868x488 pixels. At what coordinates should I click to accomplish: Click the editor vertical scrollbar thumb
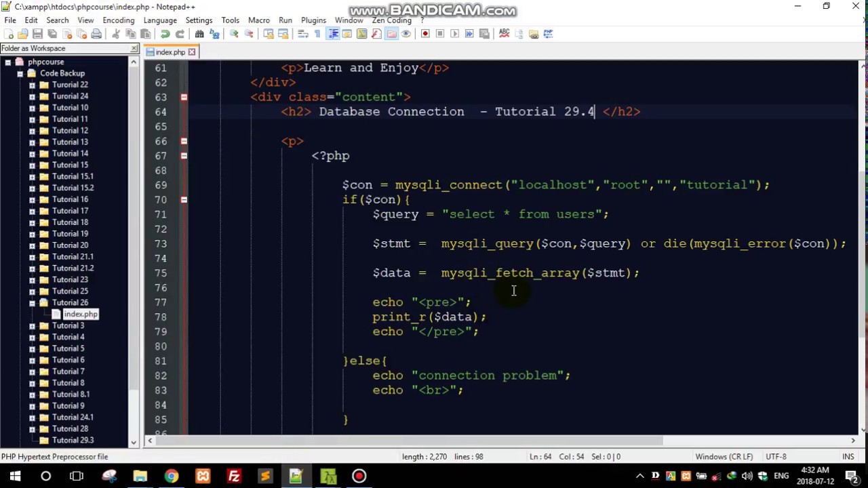[863, 254]
